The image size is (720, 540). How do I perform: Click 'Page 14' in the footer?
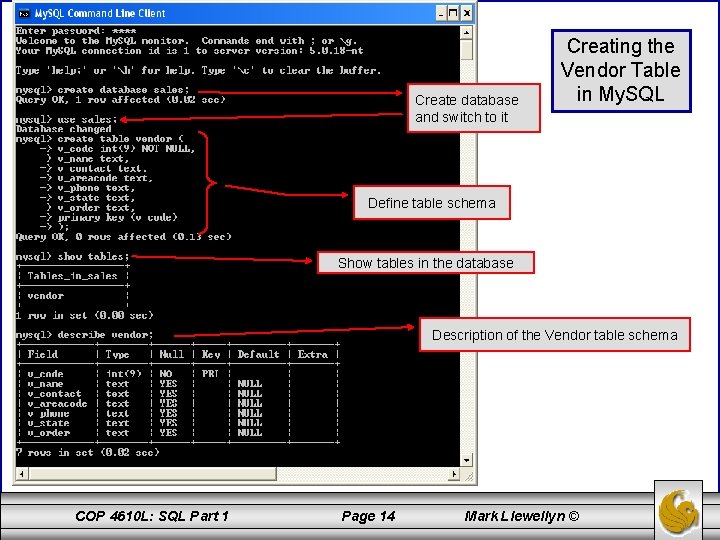click(368, 516)
